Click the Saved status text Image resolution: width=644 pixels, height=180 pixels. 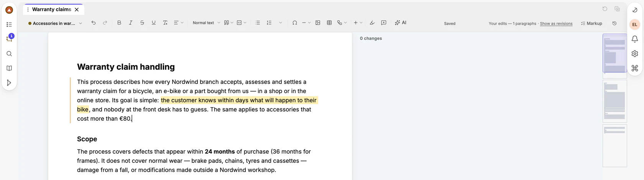(x=450, y=24)
